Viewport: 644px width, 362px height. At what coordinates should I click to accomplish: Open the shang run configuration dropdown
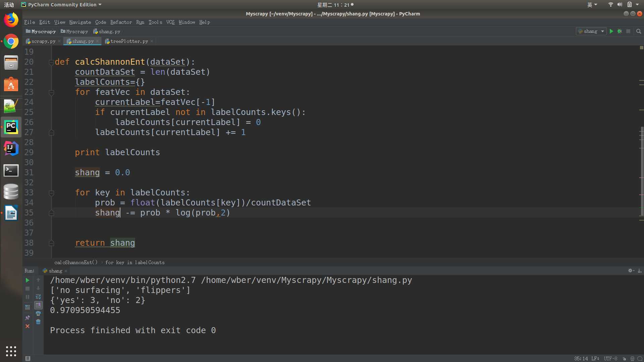click(x=591, y=31)
